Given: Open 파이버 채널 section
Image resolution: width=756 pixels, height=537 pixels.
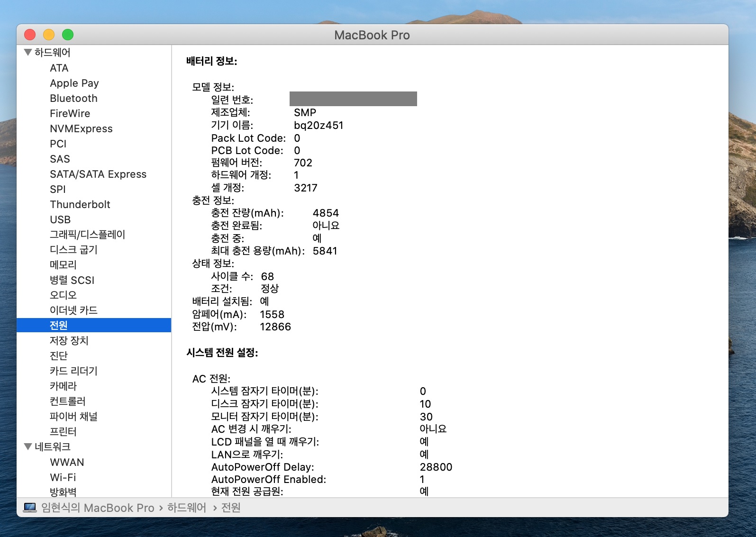Looking at the screenshot, I should point(73,416).
